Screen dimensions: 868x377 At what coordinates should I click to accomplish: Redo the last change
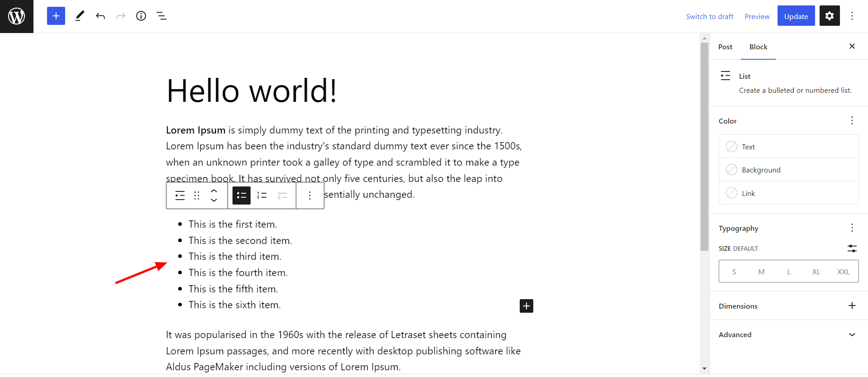click(120, 15)
